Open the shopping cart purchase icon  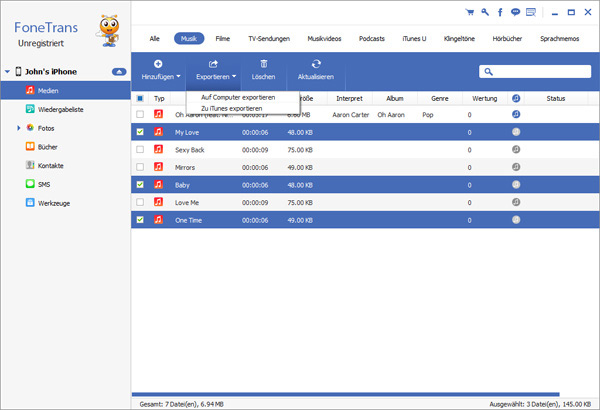pos(470,12)
